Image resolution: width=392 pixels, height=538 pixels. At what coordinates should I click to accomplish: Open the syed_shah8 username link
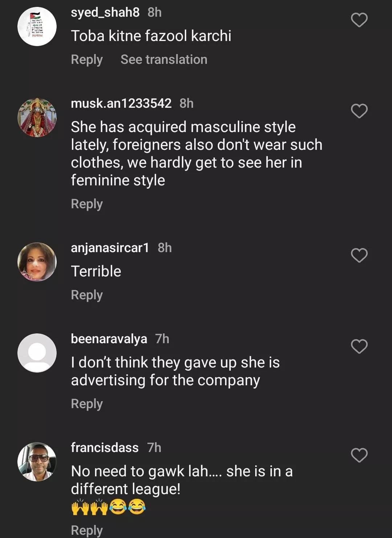(105, 12)
